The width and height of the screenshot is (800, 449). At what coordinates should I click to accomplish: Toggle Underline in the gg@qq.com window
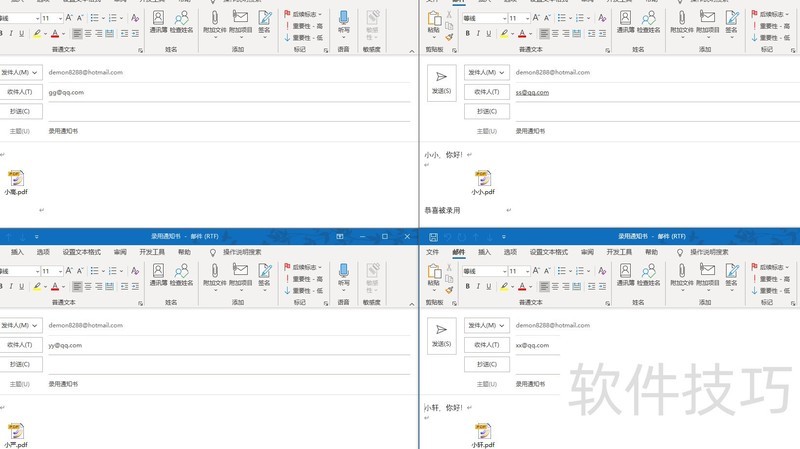coord(21,34)
